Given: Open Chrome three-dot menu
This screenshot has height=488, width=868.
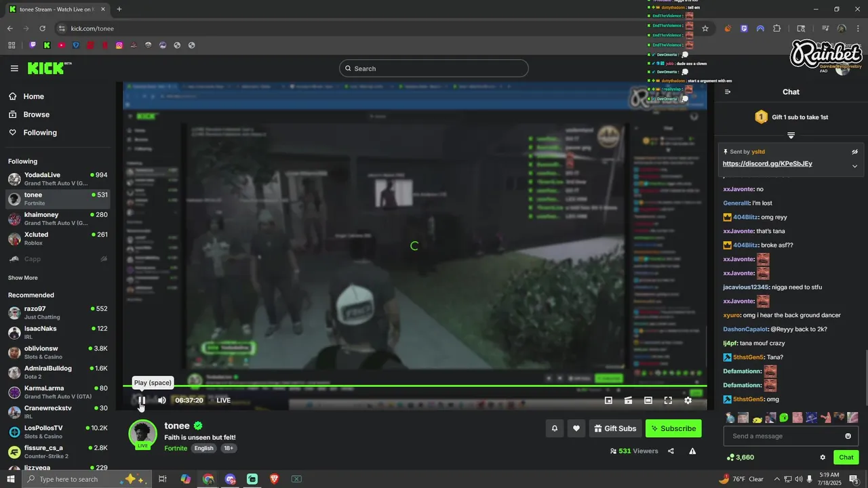Looking at the screenshot, I should pyautogui.click(x=858, y=28).
